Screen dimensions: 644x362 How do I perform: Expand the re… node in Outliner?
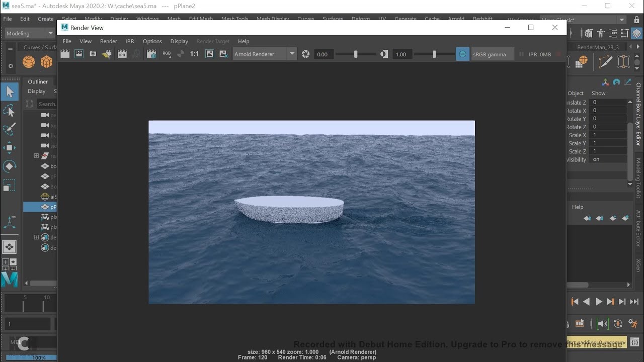pyautogui.click(x=36, y=156)
